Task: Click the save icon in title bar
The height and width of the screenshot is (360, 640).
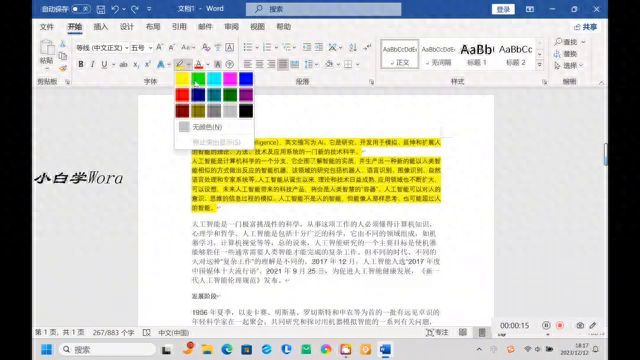Action: (x=101, y=9)
